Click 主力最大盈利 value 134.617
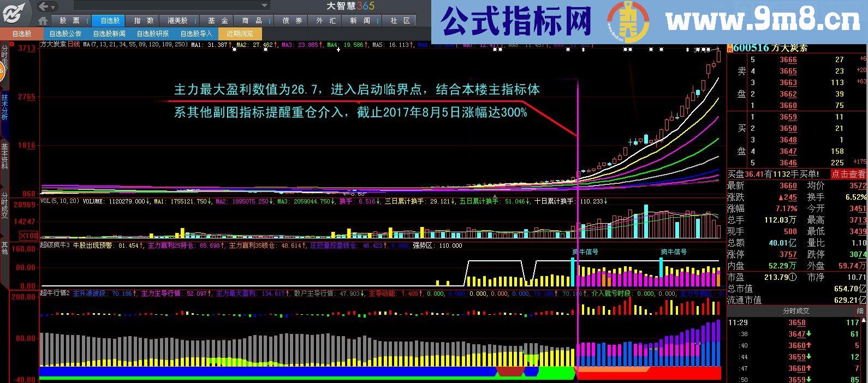The image size is (868, 383). pos(275,293)
